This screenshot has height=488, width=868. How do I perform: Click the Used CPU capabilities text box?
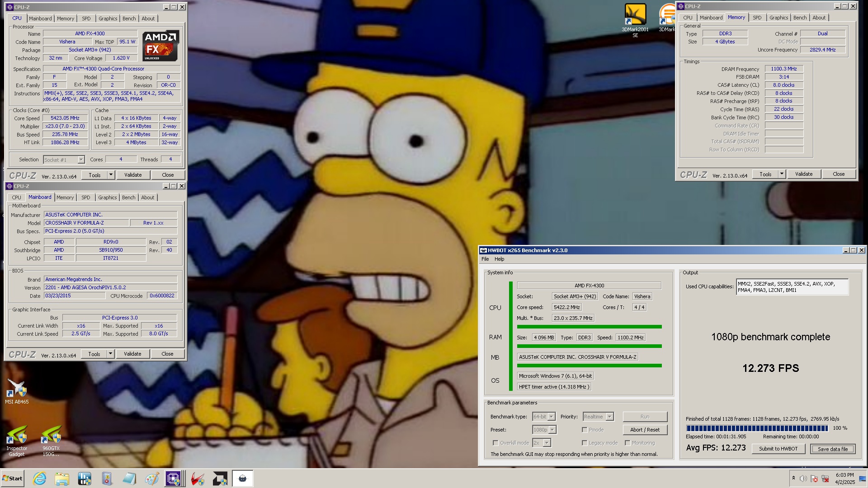click(792, 287)
